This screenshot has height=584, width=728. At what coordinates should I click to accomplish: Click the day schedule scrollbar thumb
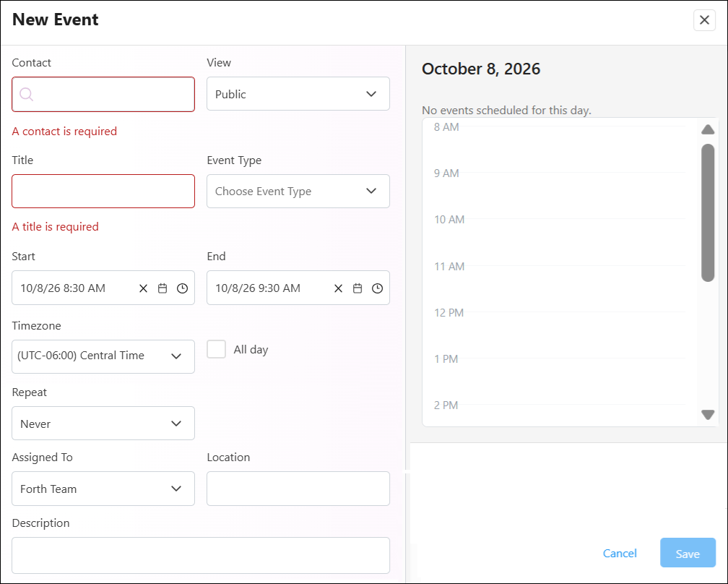tap(708, 212)
